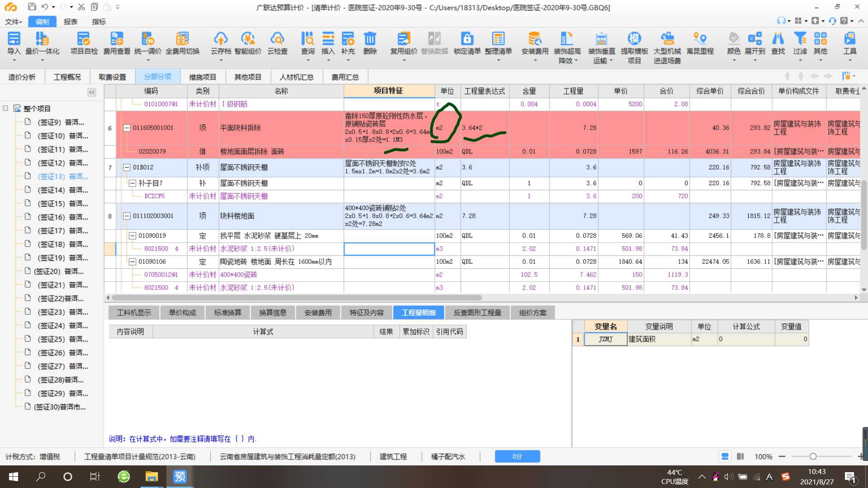
Task: Click the save icon in title bar
Action: point(32,7)
